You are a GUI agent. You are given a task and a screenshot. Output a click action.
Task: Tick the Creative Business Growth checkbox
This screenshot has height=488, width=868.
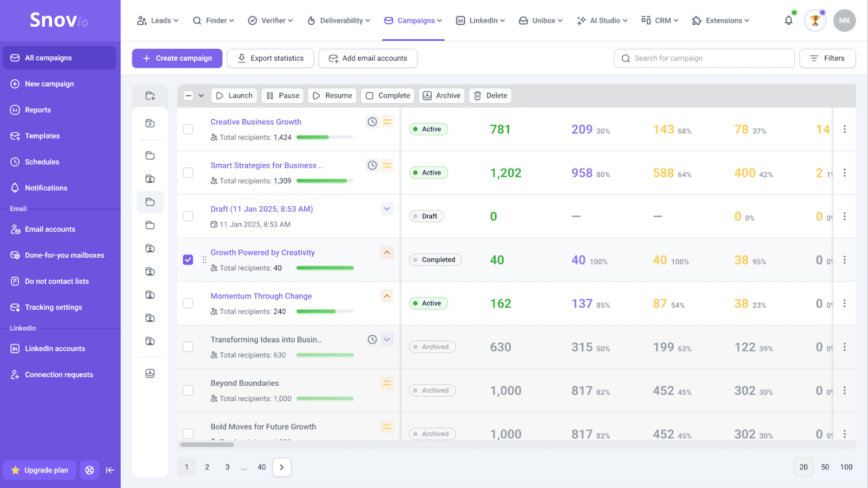coord(188,129)
